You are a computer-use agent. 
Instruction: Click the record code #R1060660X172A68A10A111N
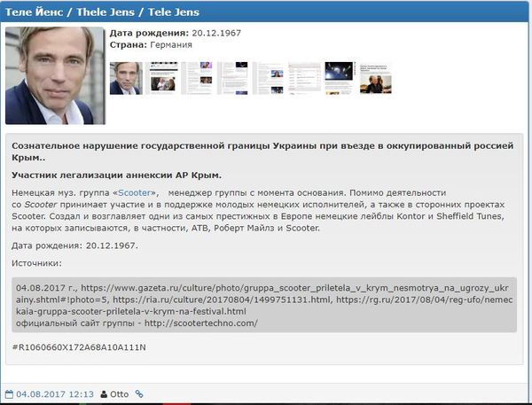tap(79, 347)
